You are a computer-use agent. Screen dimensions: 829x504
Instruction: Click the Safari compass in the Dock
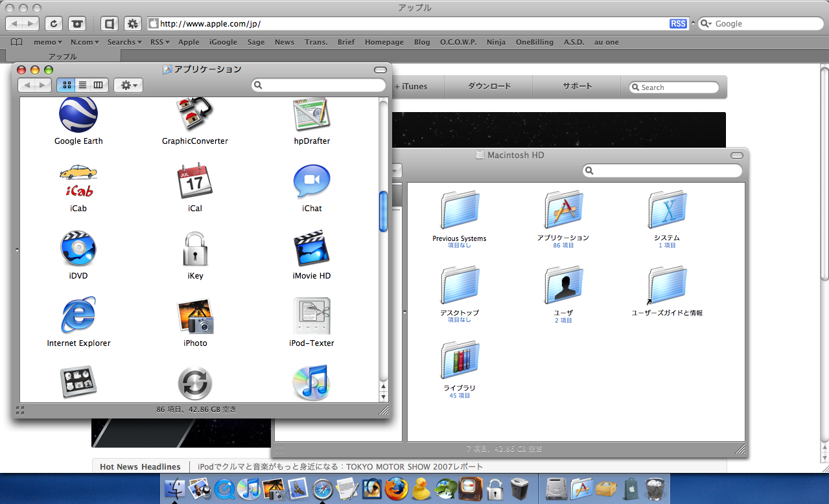[x=323, y=488]
